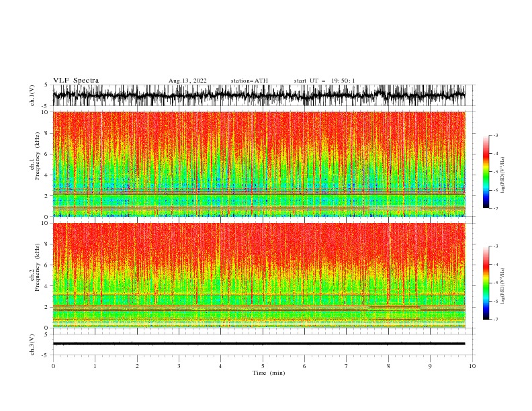Image resolution: width=532 pixels, height=411 pixels.
Task: Click the "-5" label on ch.2 colorbar
Action: (x=495, y=283)
